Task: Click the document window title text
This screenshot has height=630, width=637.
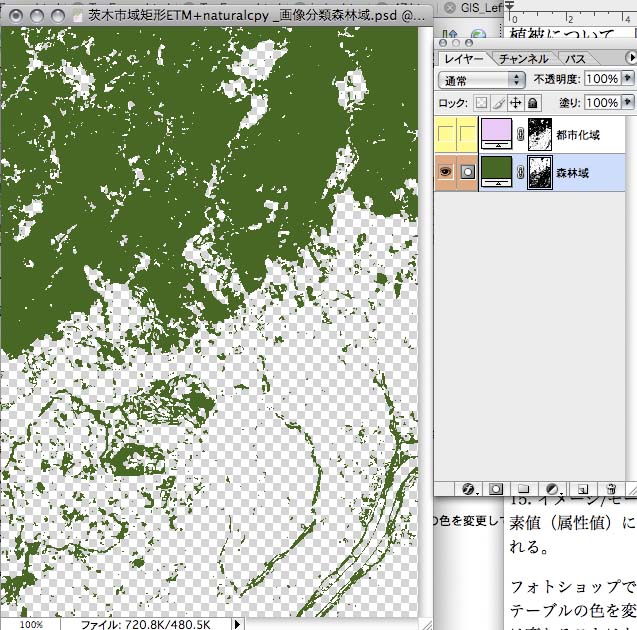Action: click(256, 15)
